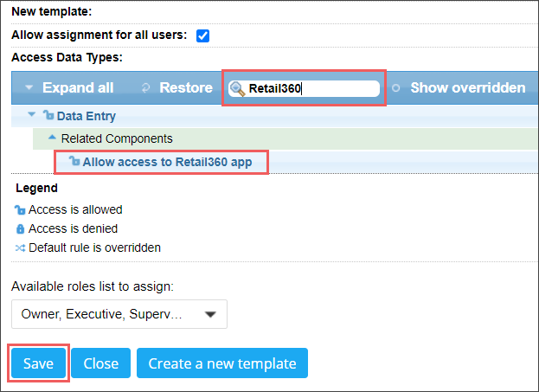Click the Default rule overridden shuffle icon
Viewport: 539px width, 392px height.
click(x=20, y=248)
